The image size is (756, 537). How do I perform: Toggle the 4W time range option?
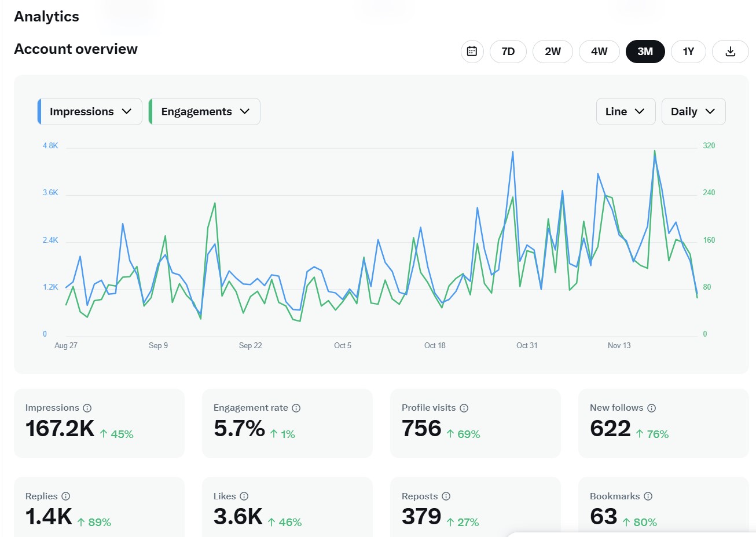(x=599, y=52)
